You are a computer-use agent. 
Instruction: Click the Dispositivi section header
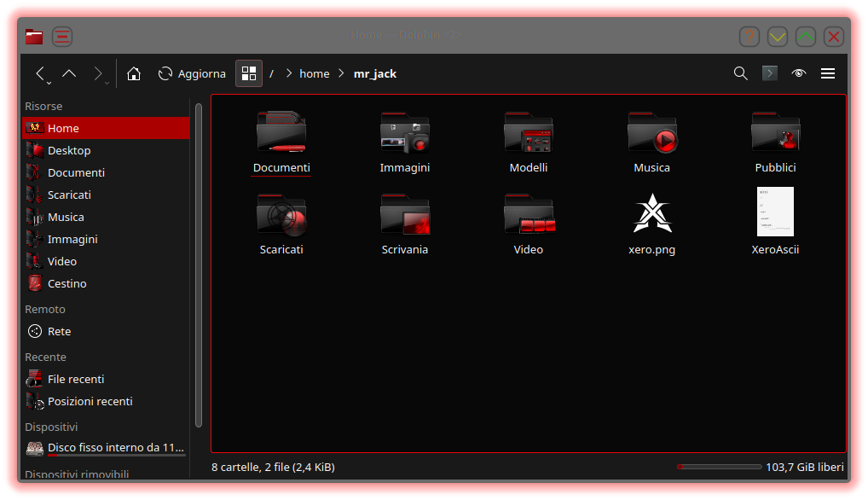[51, 427]
